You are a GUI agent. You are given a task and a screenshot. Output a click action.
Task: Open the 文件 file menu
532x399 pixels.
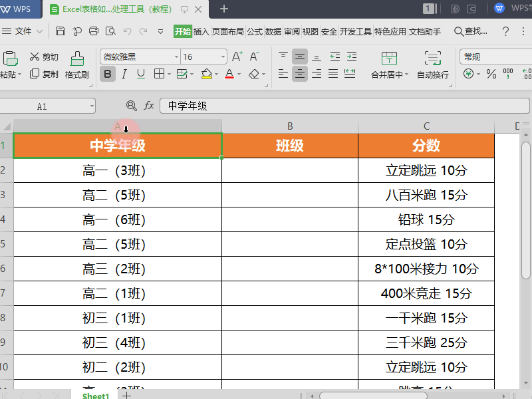[23, 31]
